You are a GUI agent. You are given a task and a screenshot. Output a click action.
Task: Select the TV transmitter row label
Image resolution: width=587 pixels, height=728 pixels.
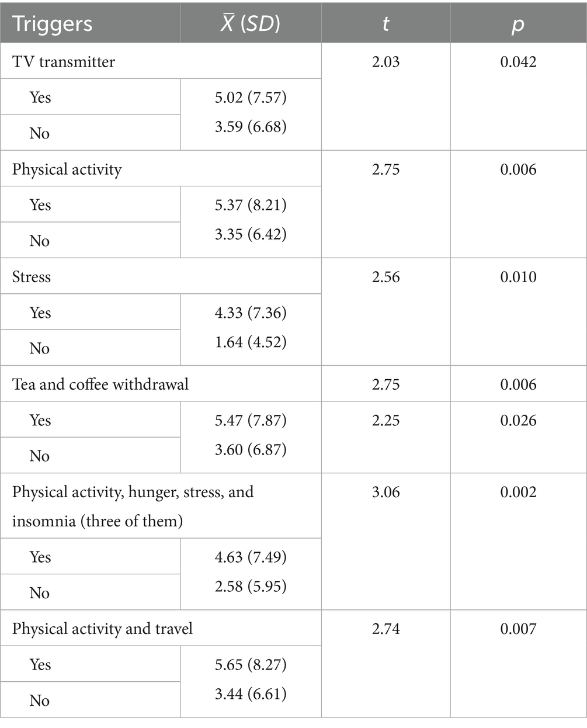coord(64,61)
